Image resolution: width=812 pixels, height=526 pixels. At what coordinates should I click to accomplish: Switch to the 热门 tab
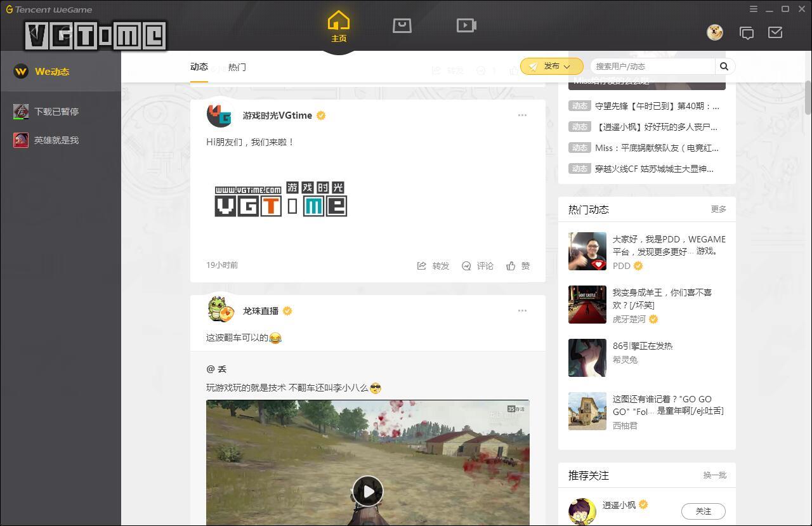tap(237, 67)
